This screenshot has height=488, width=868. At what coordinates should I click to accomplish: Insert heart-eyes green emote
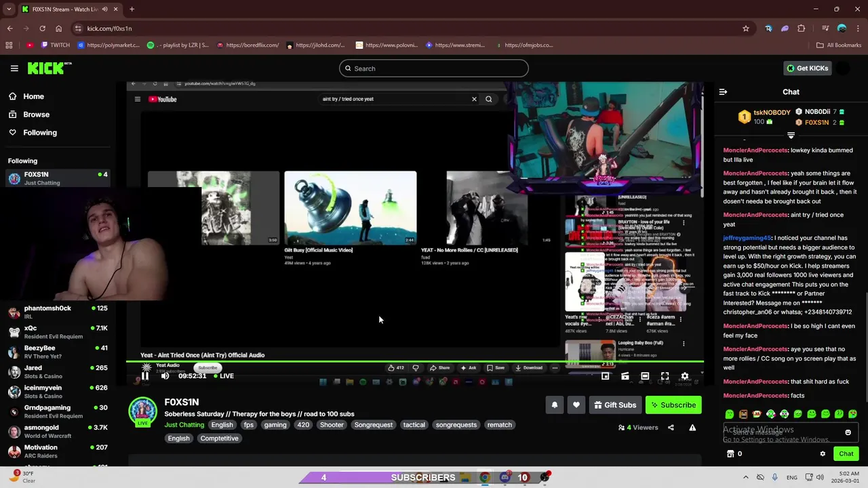pyautogui.click(x=852, y=414)
